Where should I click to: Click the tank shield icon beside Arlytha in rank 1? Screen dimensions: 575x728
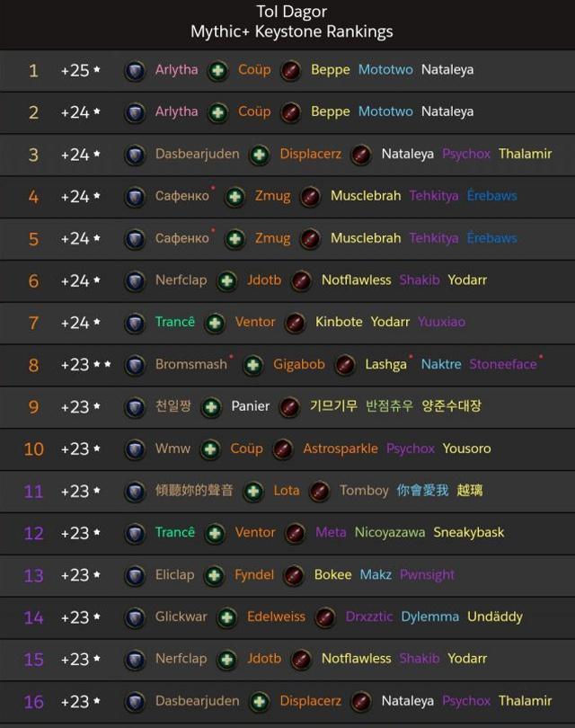tap(135, 71)
